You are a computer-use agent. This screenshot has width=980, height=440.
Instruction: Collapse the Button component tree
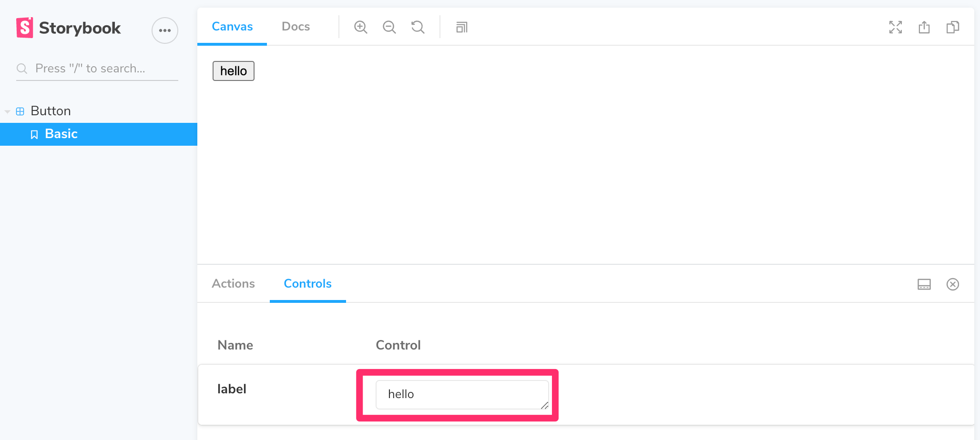point(8,111)
